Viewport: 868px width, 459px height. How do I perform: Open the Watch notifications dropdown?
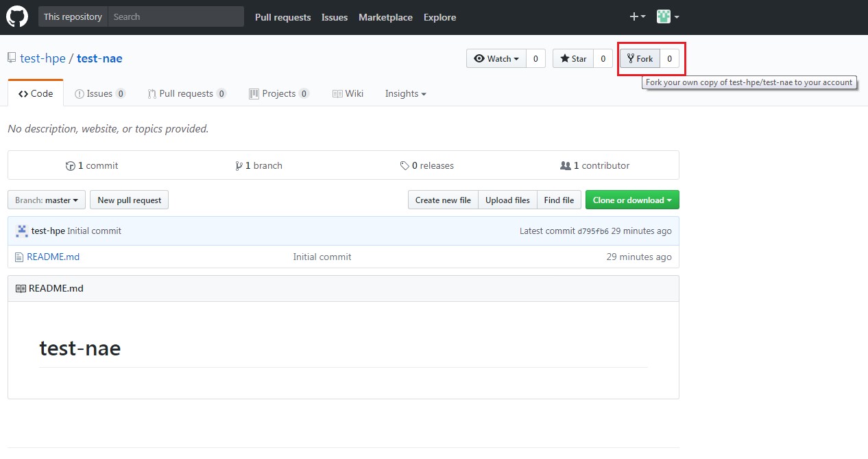496,58
